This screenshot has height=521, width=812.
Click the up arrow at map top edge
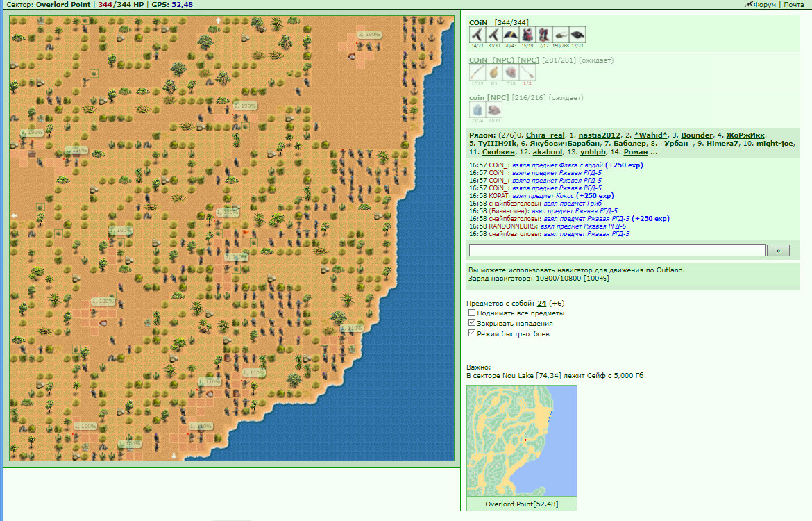(218, 21)
